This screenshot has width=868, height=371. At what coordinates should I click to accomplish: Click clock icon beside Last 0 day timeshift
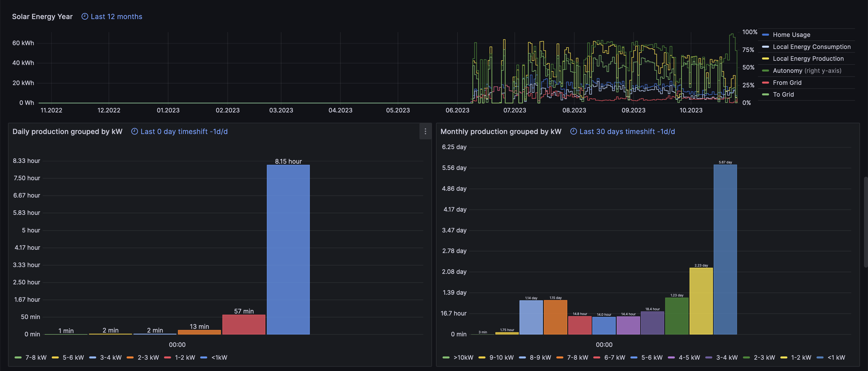[134, 132]
